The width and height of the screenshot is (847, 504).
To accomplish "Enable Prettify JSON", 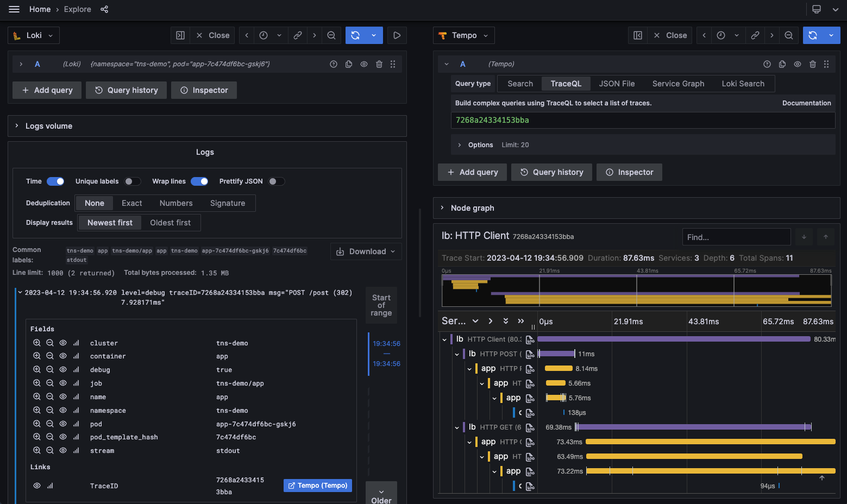I will click(x=277, y=181).
